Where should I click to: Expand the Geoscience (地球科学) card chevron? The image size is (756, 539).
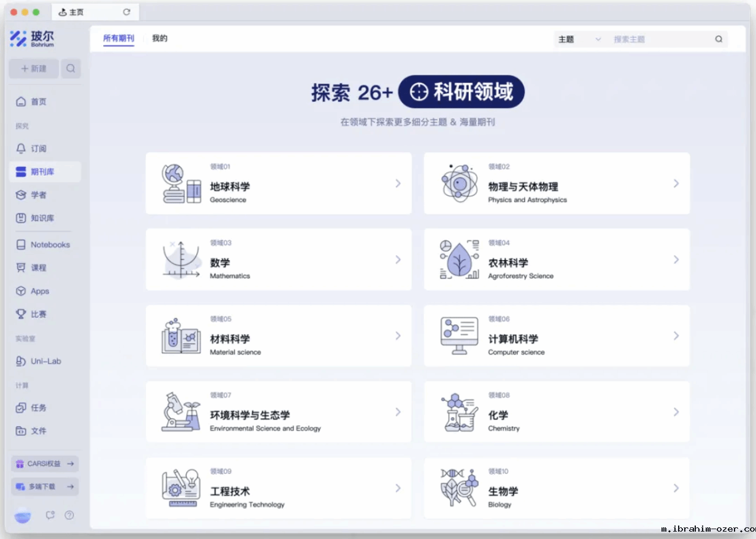tap(398, 183)
